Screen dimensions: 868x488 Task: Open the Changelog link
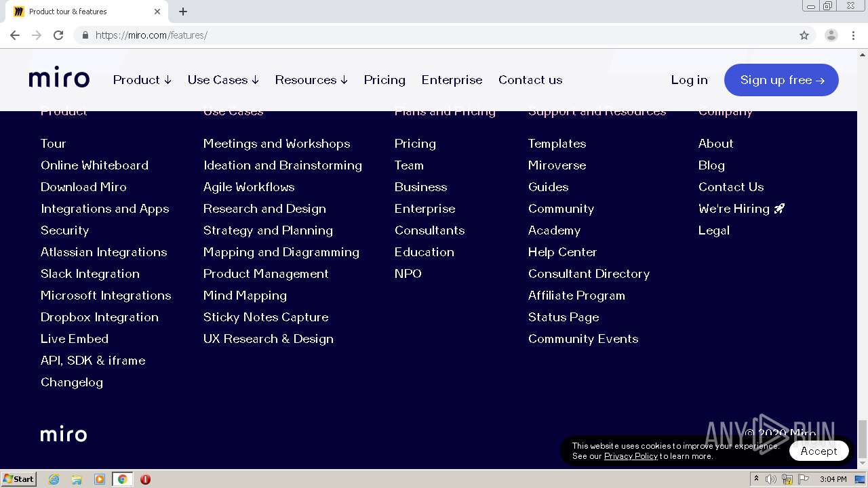(x=72, y=382)
